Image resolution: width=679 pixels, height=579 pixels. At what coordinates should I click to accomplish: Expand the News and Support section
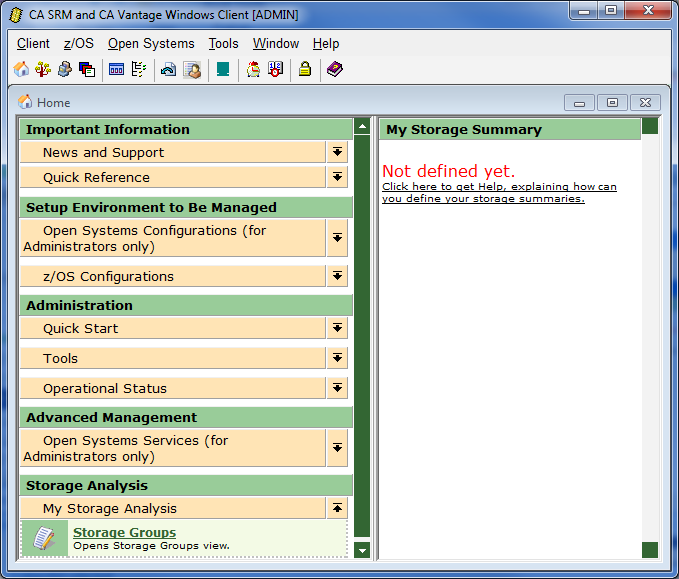click(x=338, y=152)
